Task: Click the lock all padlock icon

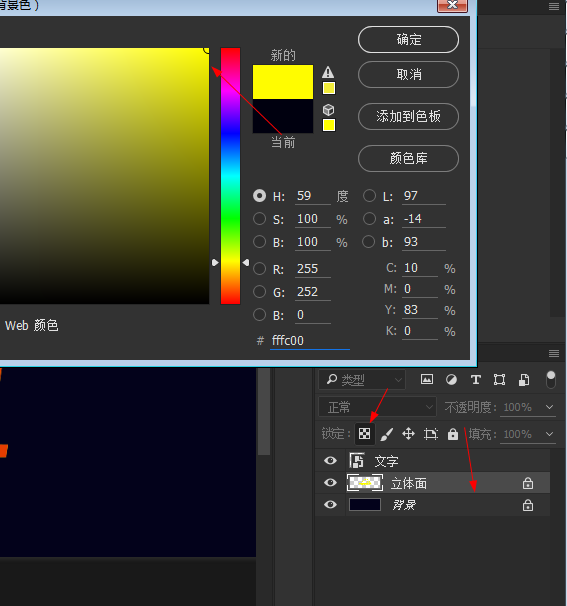Action: coord(453,434)
